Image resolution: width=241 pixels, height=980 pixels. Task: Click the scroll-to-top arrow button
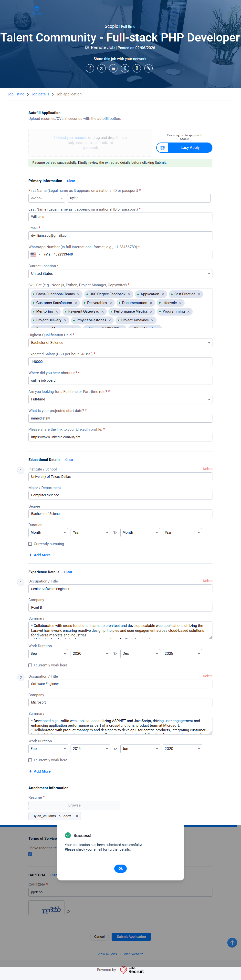coord(232,942)
